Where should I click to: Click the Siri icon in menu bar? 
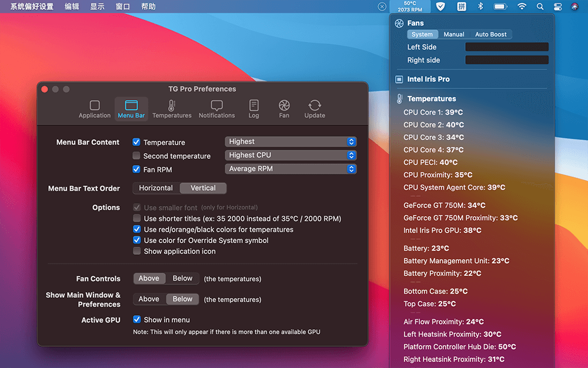[575, 6]
